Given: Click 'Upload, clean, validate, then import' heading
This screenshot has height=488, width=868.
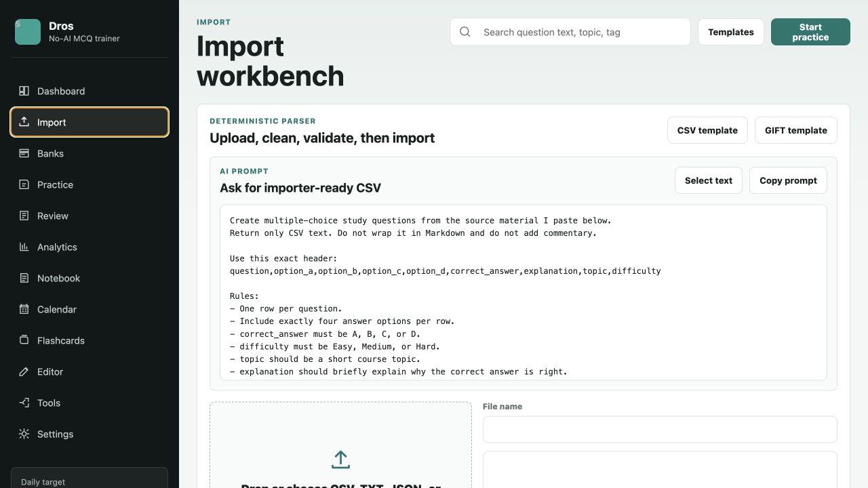Looking at the screenshot, I should click(322, 138).
